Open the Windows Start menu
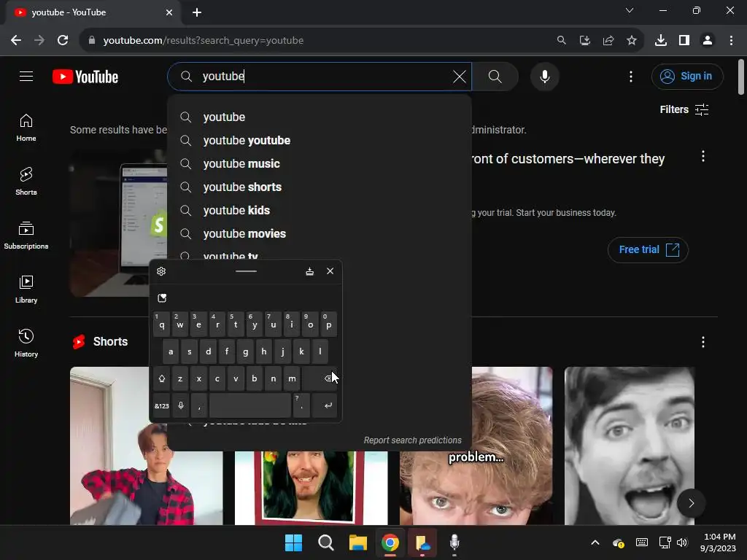This screenshot has height=560, width=747. pos(293,542)
